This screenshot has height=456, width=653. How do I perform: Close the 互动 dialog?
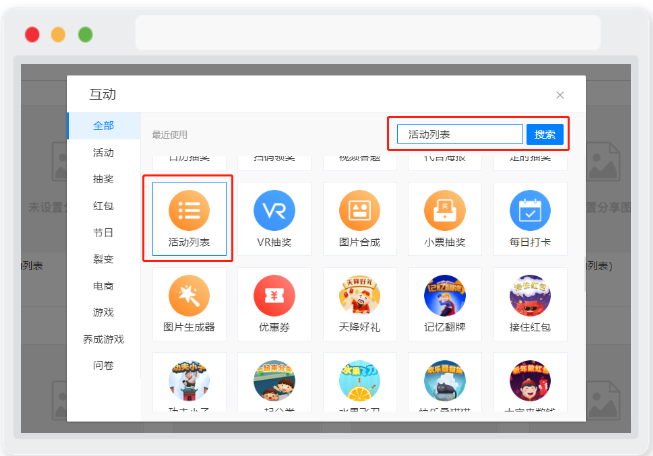pyautogui.click(x=560, y=95)
